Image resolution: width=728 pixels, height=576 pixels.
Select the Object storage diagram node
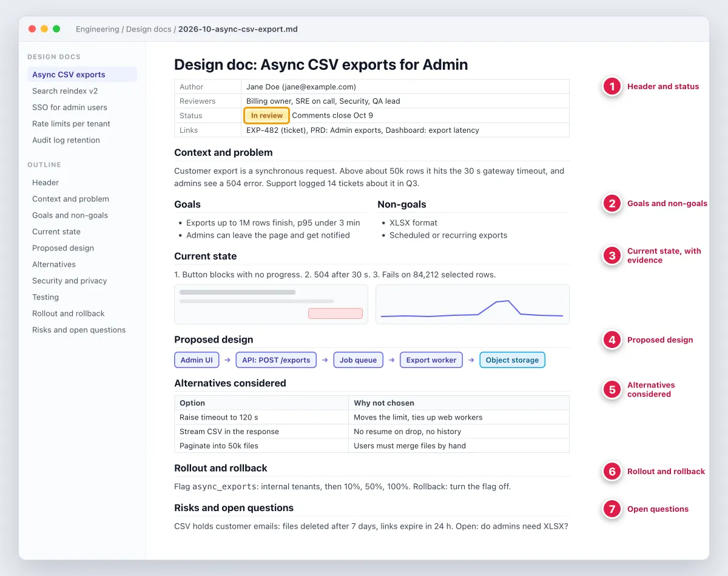pyautogui.click(x=512, y=360)
